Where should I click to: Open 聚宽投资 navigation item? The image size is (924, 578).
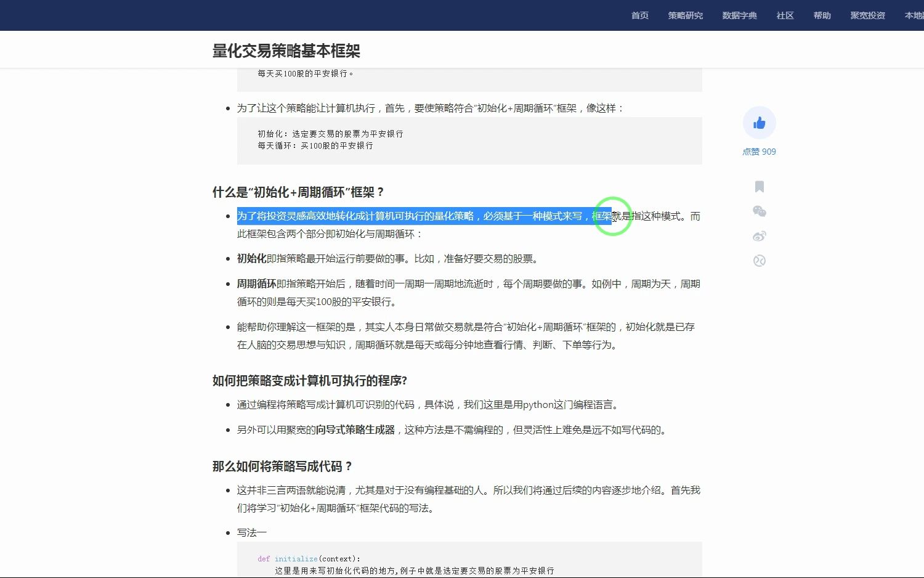click(x=868, y=15)
